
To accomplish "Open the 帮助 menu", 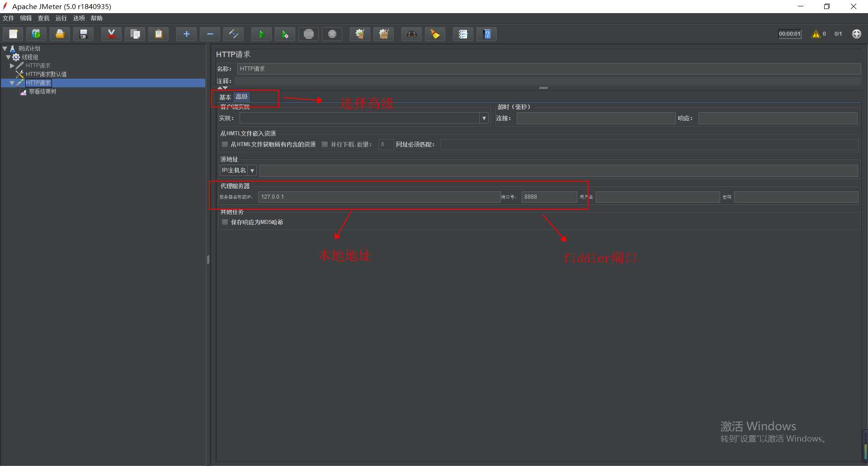I will 96,18.
